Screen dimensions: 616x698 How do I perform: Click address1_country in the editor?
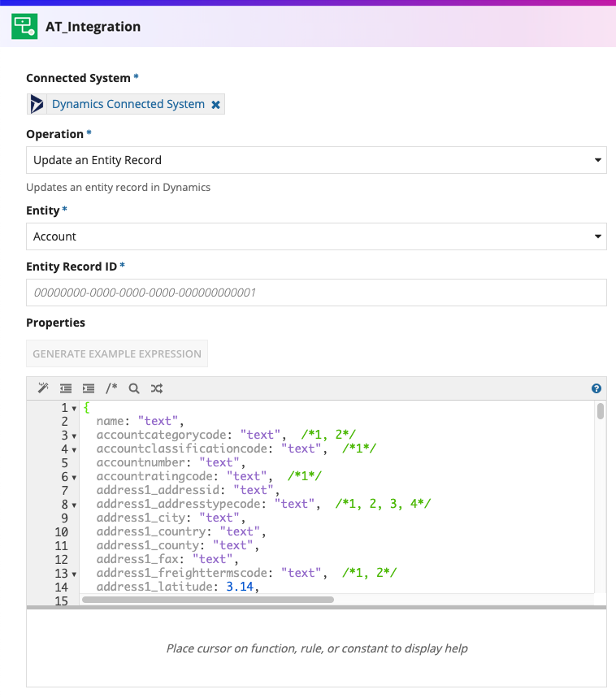tap(151, 531)
